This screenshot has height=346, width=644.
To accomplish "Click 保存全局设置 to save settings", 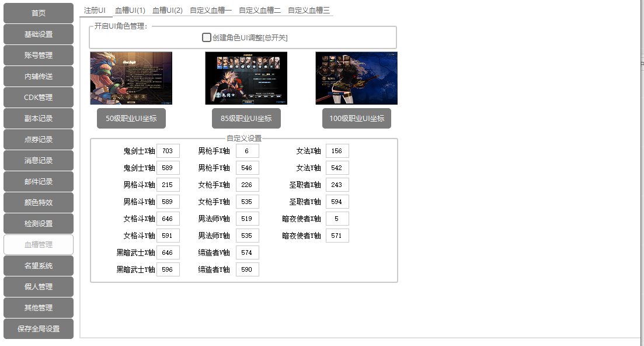I will [x=39, y=329].
